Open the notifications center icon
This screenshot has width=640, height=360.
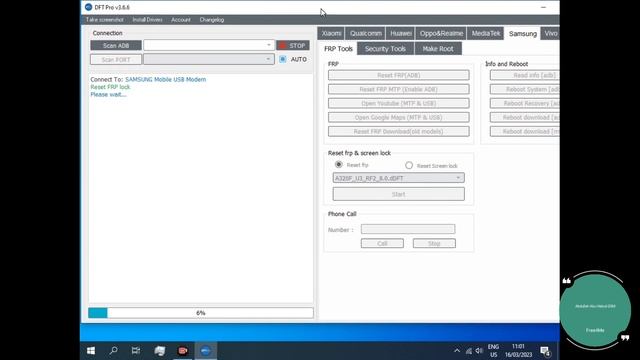point(545,351)
